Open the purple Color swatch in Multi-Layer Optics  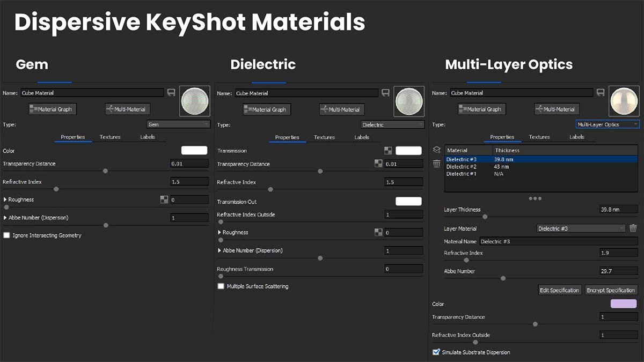point(623,304)
